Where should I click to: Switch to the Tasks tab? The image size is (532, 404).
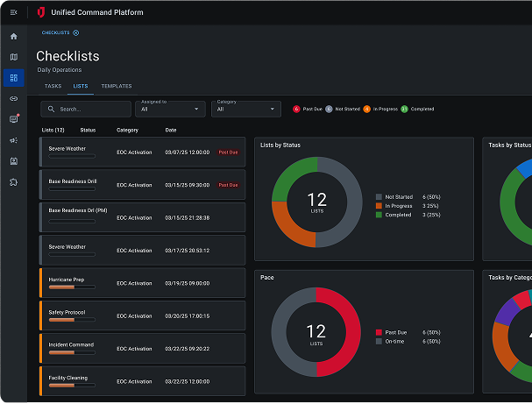[53, 86]
